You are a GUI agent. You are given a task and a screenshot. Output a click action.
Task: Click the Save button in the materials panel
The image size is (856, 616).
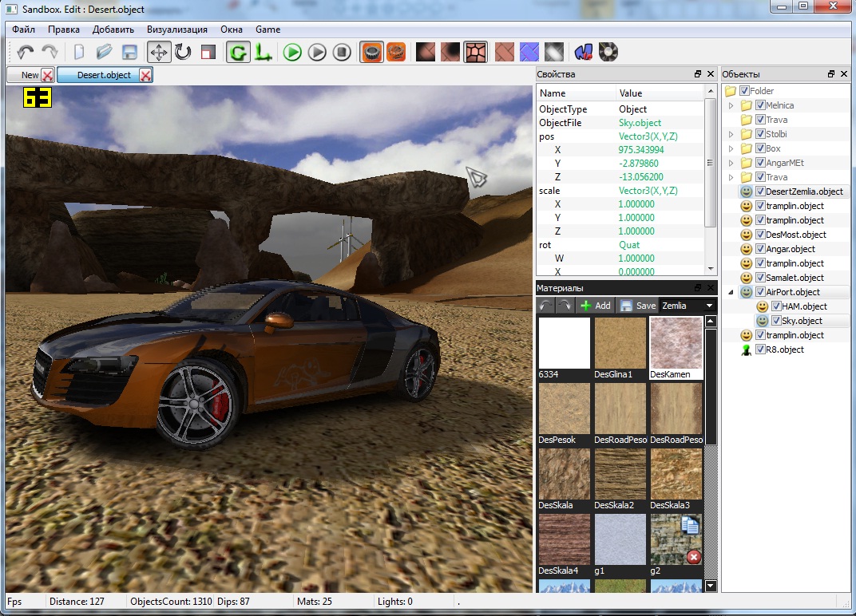(x=638, y=306)
